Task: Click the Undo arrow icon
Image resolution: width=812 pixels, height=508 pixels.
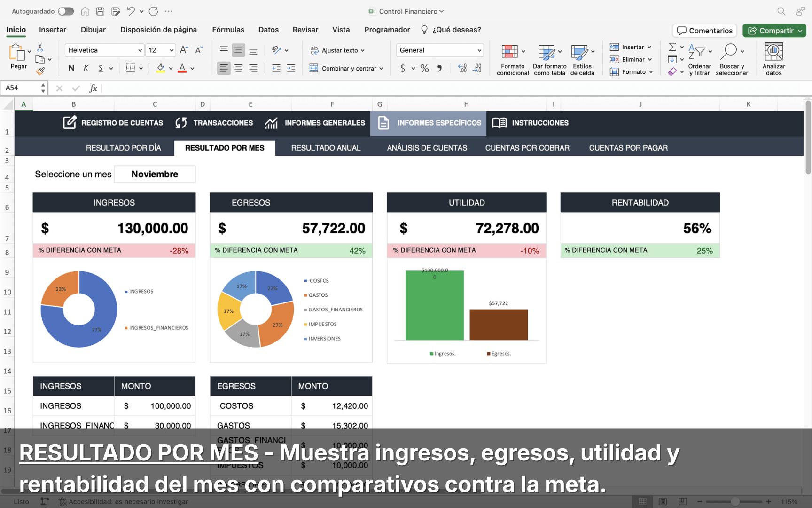Action: click(131, 11)
